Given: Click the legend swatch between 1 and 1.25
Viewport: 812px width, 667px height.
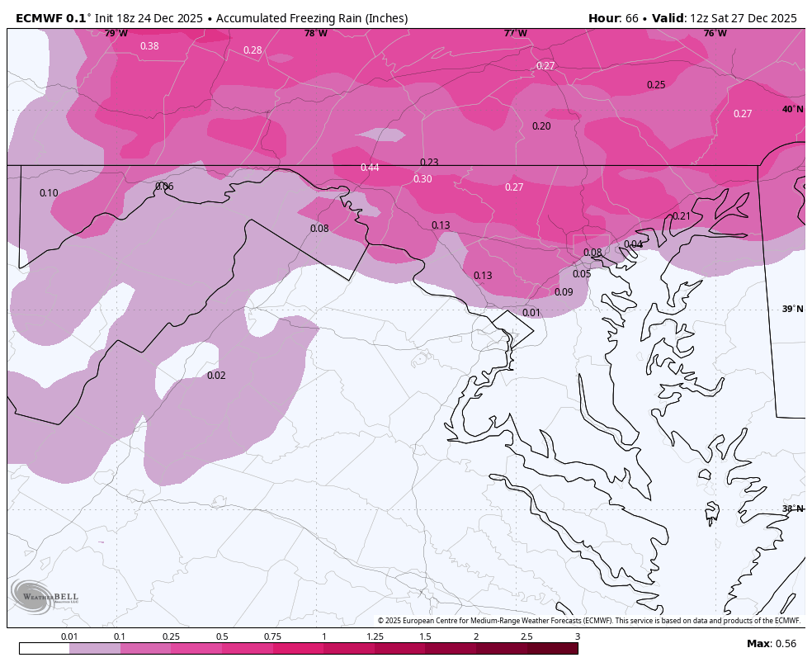Looking at the screenshot, I should click(x=349, y=649).
